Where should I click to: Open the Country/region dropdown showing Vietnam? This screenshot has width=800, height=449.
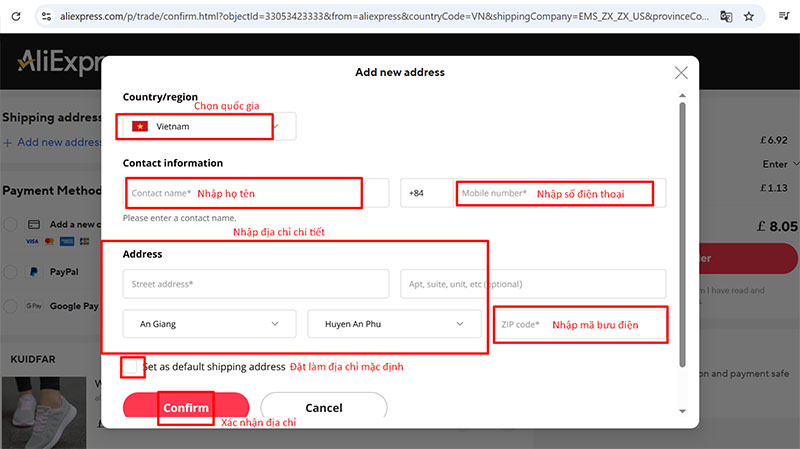point(209,126)
